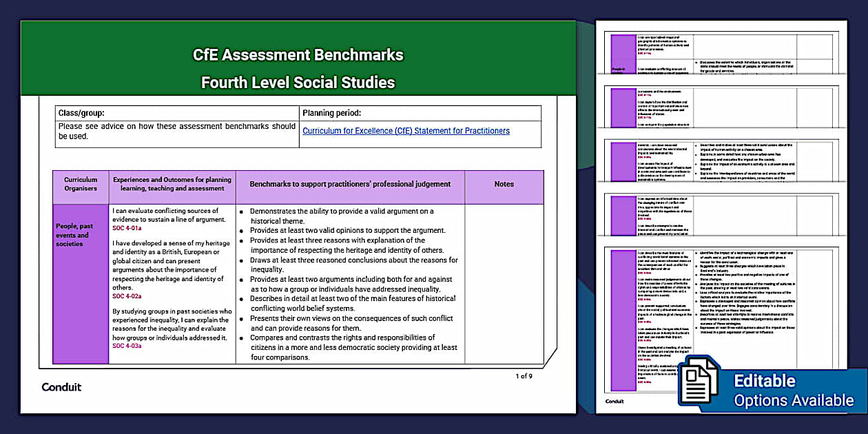The height and width of the screenshot is (434, 868).
Task: Select the Benchmarks column header
Action: pyautogui.click(x=350, y=184)
